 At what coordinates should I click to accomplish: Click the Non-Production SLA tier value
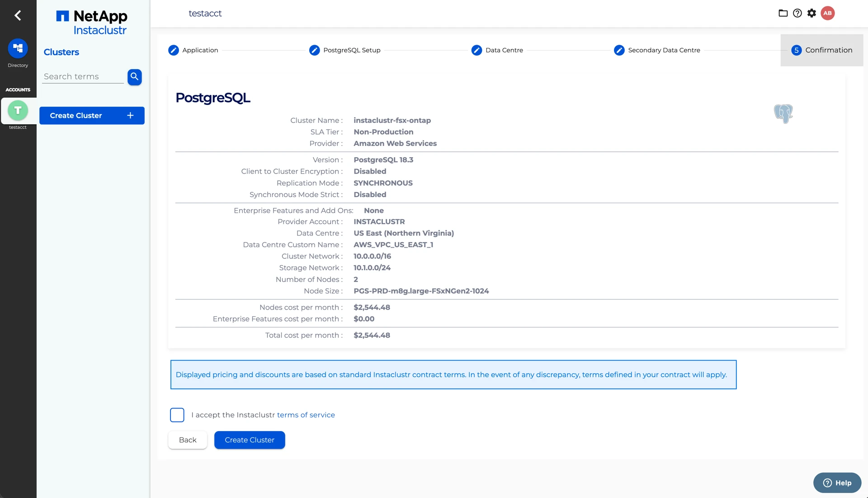(383, 132)
